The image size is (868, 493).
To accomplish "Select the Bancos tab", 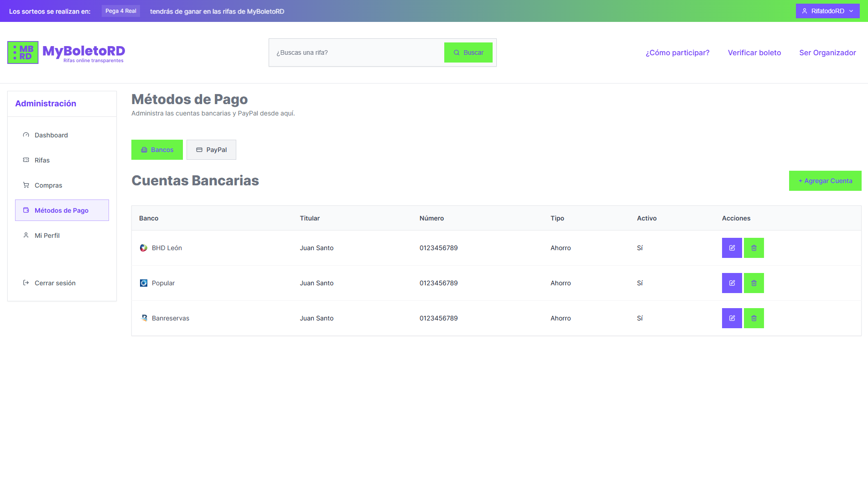I will coord(157,150).
